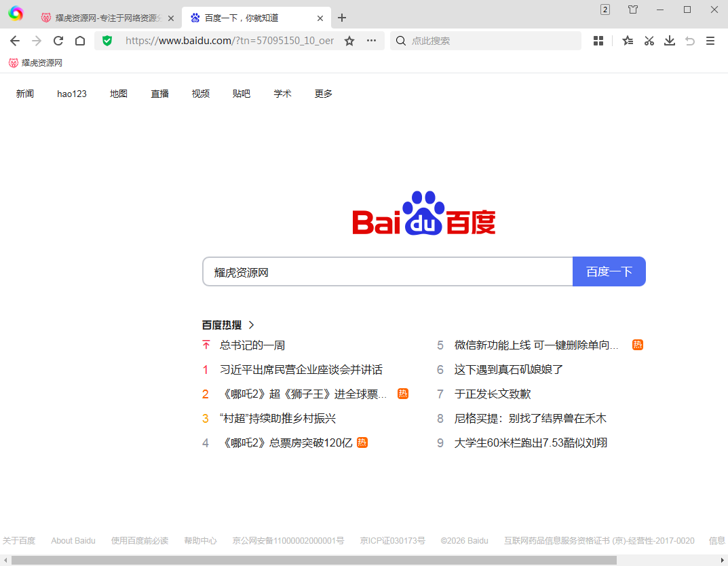Open the extensions grid icon
Image resolution: width=728 pixels, height=566 pixels.
598,41
